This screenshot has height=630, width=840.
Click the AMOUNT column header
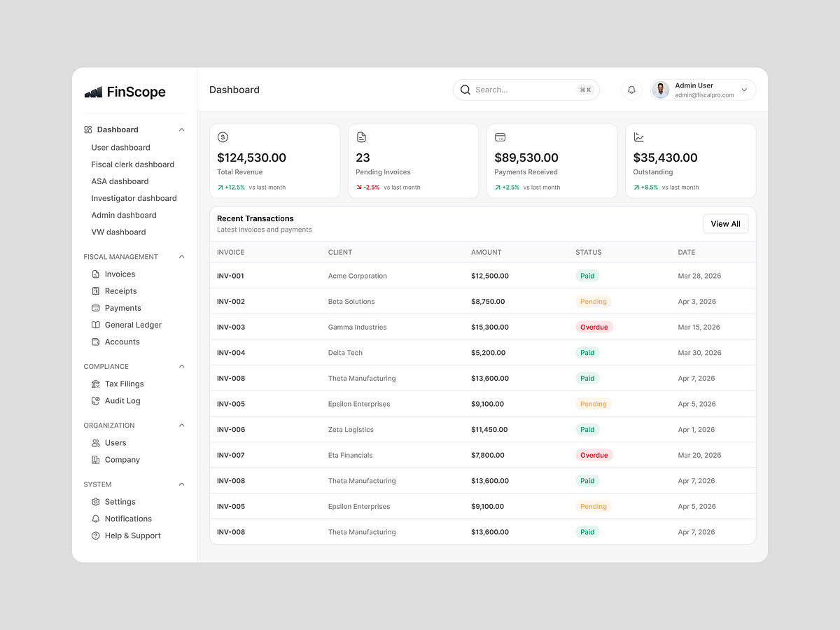[x=486, y=252]
